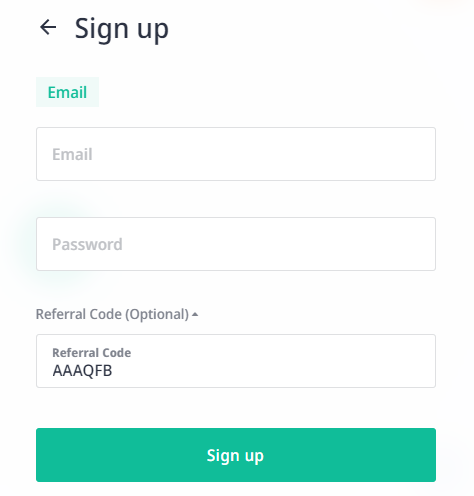Click the Sign up page heading
Screen dimensions: 474x496
coord(122,29)
